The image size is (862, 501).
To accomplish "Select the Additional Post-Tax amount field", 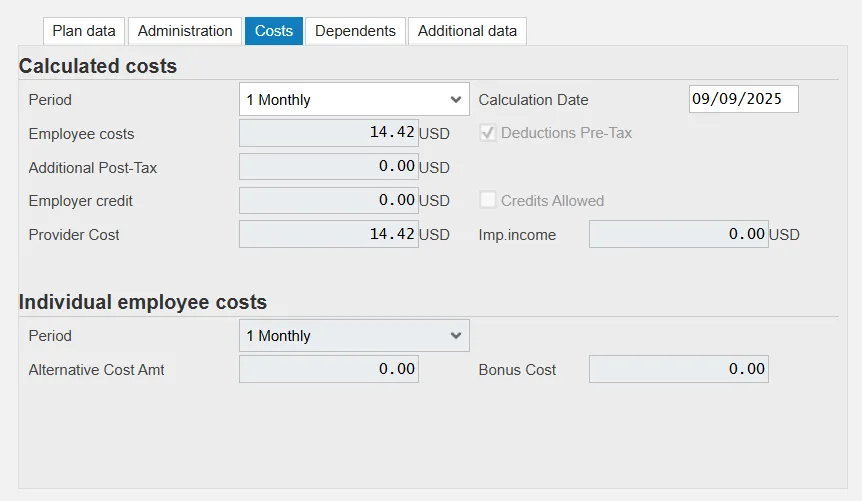I will click(328, 167).
